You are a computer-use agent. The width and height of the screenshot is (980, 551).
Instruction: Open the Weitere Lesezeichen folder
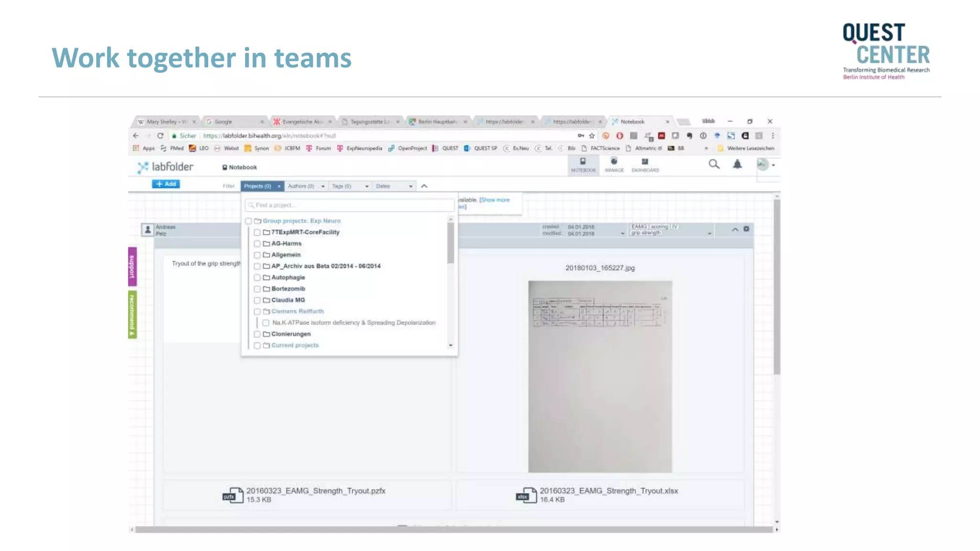tap(746, 148)
